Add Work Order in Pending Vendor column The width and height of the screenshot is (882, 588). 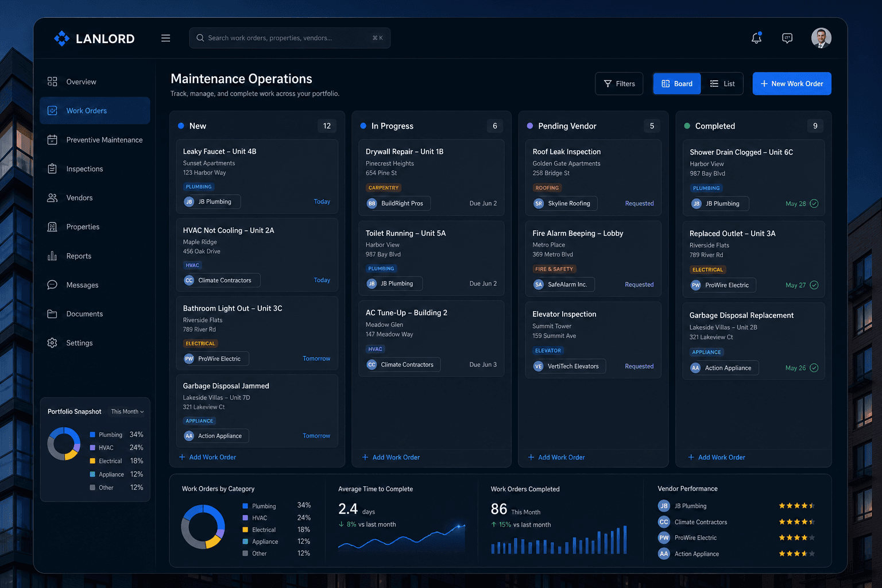pos(556,457)
